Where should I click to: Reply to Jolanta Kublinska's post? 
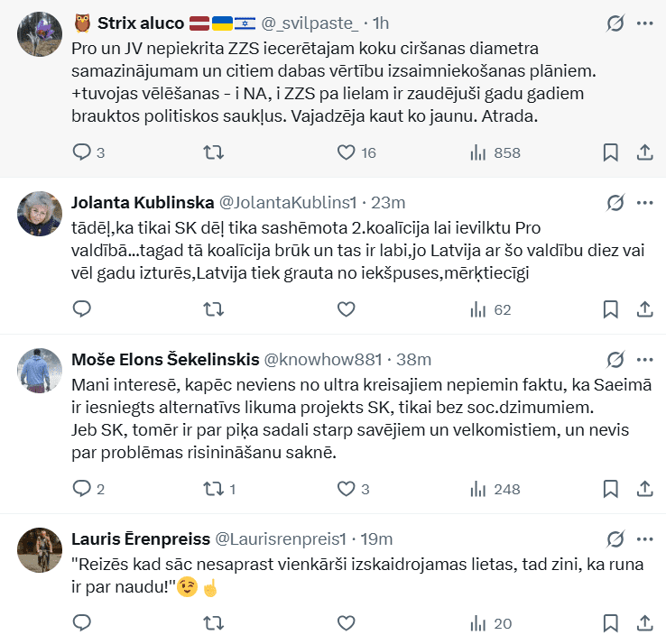point(82,309)
